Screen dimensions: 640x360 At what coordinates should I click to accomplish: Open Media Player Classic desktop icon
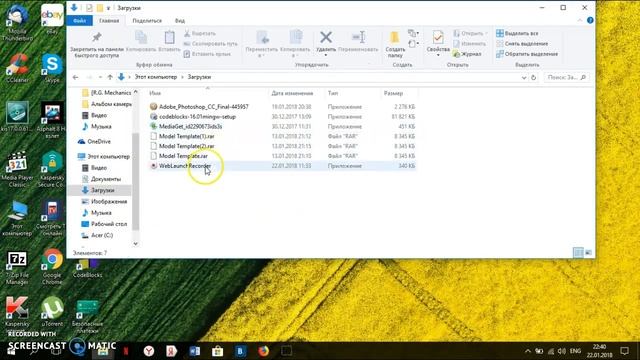coord(17,169)
